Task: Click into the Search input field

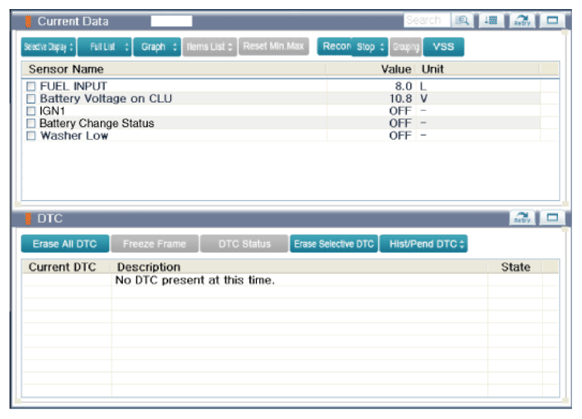Action: coord(427,20)
